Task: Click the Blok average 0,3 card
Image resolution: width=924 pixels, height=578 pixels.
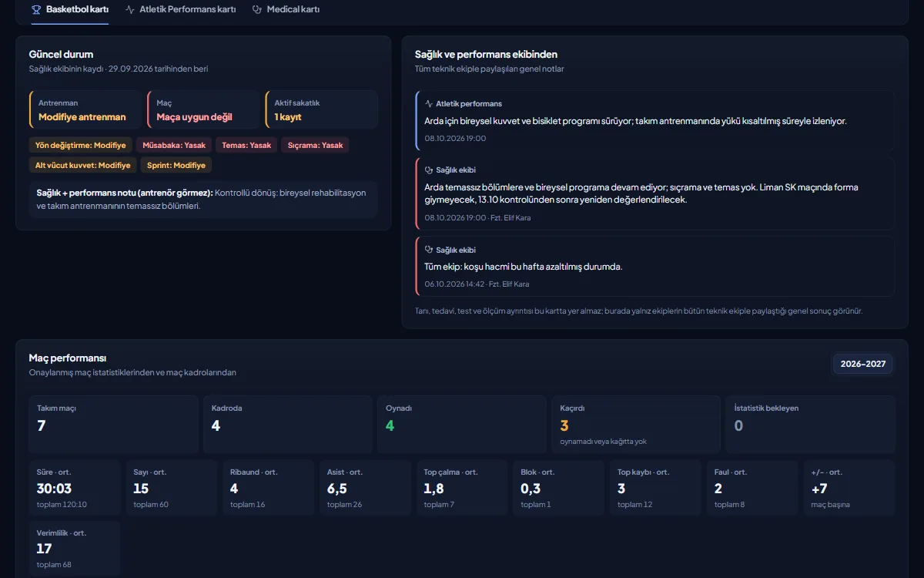Action: 559,488
